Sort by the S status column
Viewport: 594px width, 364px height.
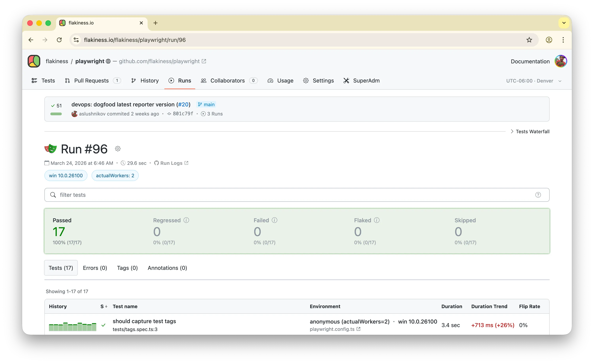[x=104, y=306]
